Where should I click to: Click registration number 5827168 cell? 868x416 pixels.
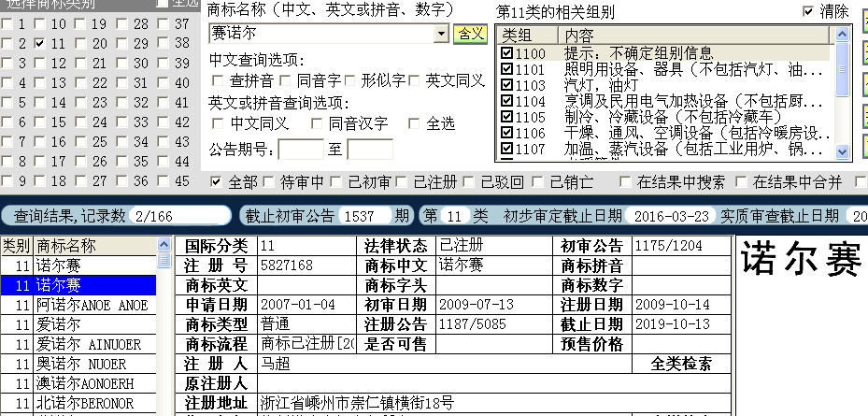point(307,265)
